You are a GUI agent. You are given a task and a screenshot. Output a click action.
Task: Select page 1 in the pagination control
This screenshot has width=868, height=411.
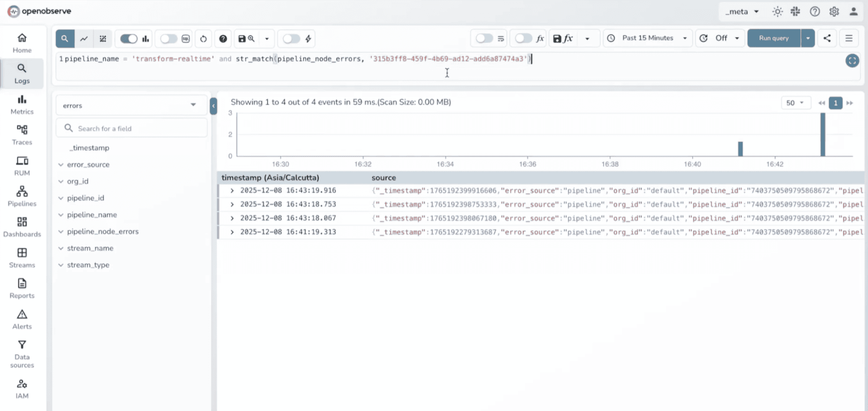835,103
